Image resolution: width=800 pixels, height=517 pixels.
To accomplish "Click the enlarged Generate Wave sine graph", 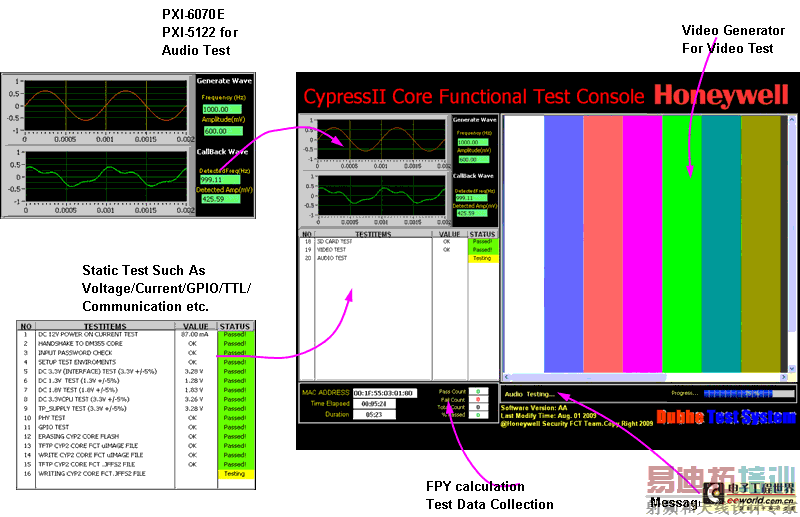I will (106, 106).
